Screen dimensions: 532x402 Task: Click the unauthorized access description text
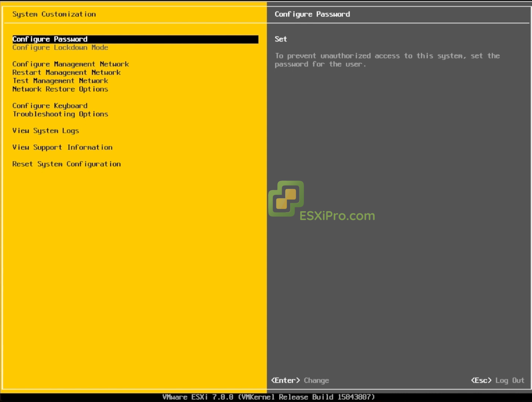(387, 60)
